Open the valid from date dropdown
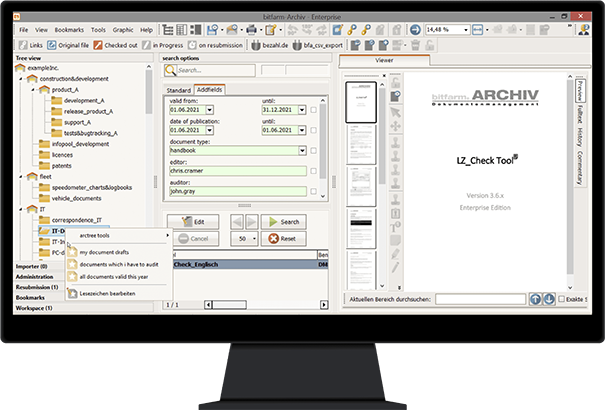Image resolution: width=605 pixels, height=410 pixels. [210, 110]
